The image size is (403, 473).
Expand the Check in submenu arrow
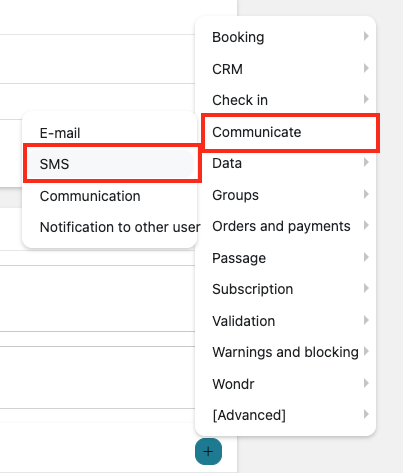pos(366,99)
